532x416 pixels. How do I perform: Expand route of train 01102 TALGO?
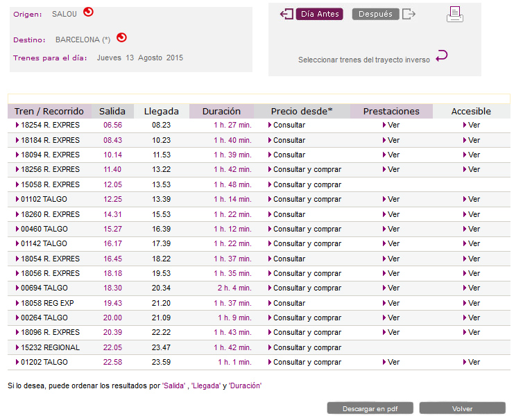[42, 200]
